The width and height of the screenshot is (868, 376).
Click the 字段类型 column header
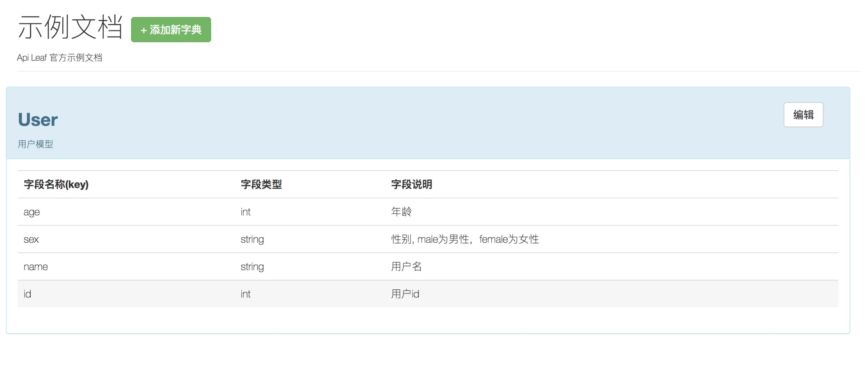click(x=261, y=184)
